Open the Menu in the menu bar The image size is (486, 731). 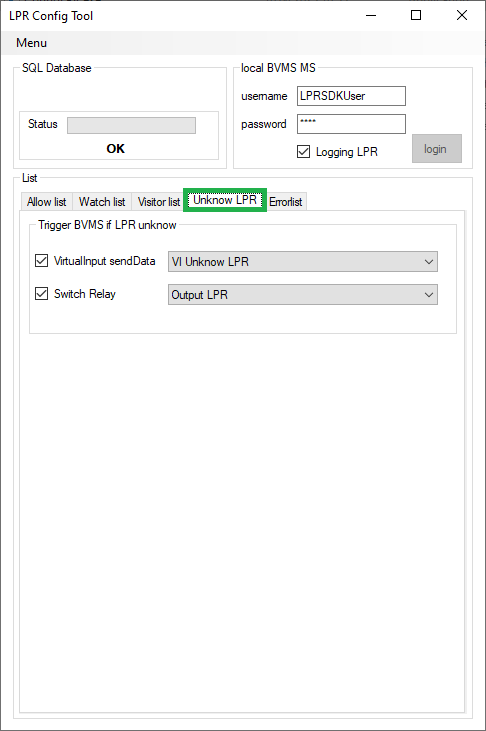pyautogui.click(x=31, y=43)
